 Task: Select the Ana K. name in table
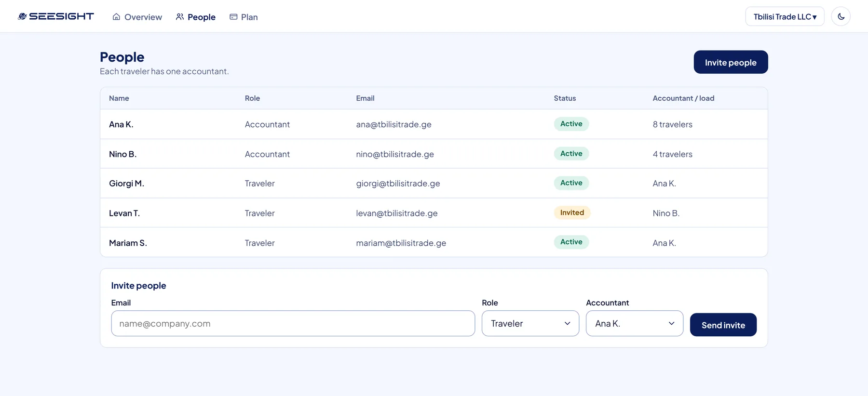121,124
